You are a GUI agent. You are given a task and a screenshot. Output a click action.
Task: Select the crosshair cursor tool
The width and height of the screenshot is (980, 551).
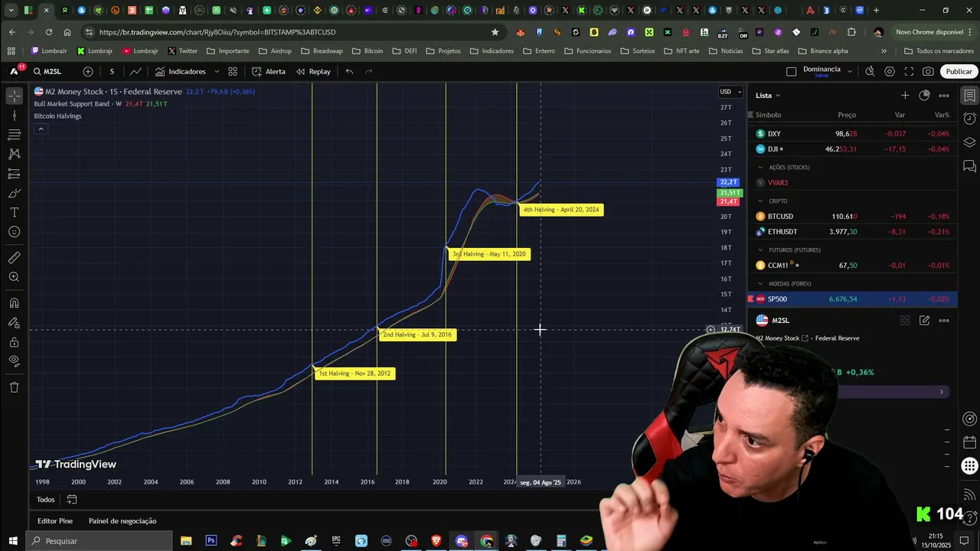tap(14, 96)
